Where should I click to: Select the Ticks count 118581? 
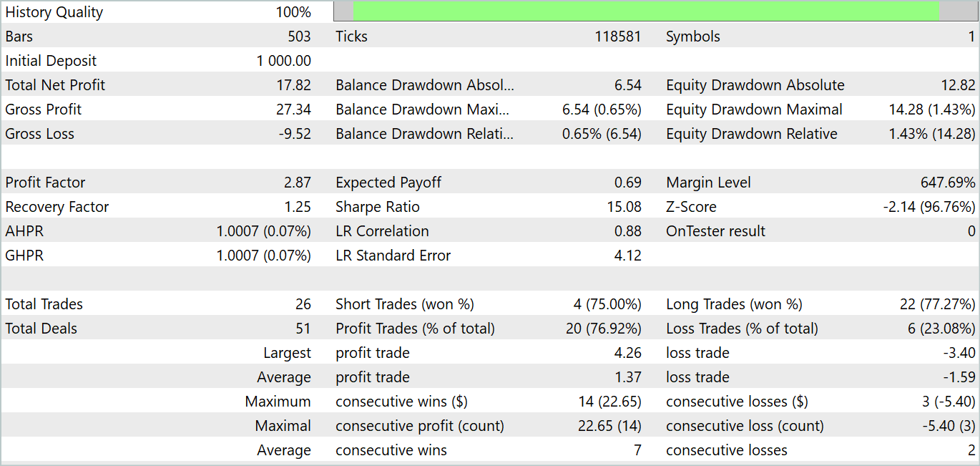coord(618,37)
